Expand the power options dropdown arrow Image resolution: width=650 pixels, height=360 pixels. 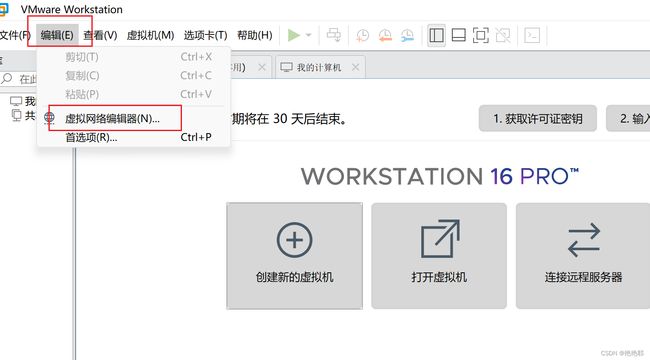(x=308, y=35)
